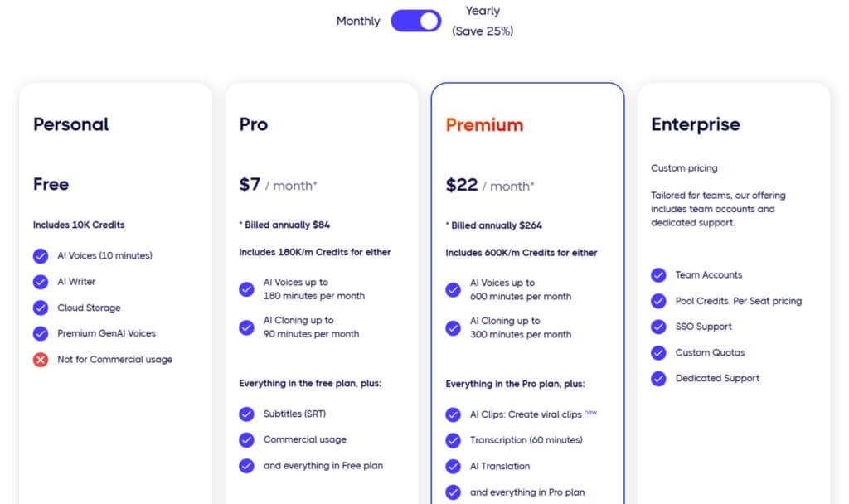Click the AI Translation checkmark in Premium
This screenshot has height=504, width=849.
(x=453, y=466)
